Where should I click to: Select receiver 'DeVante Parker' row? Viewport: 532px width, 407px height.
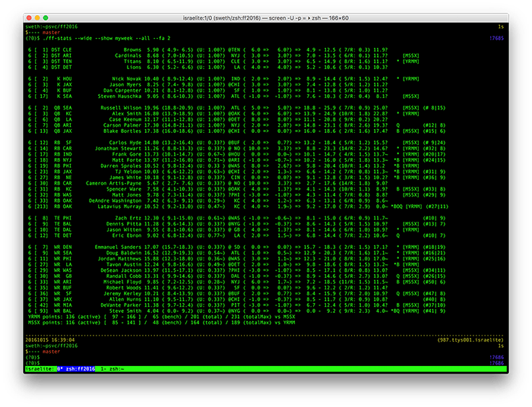237,305
